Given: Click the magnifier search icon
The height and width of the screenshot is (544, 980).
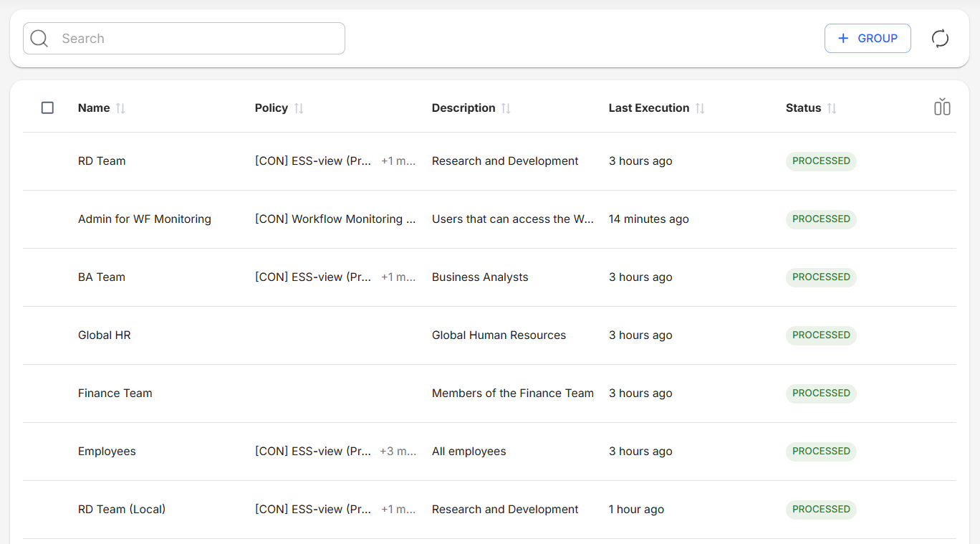Looking at the screenshot, I should click(x=39, y=39).
